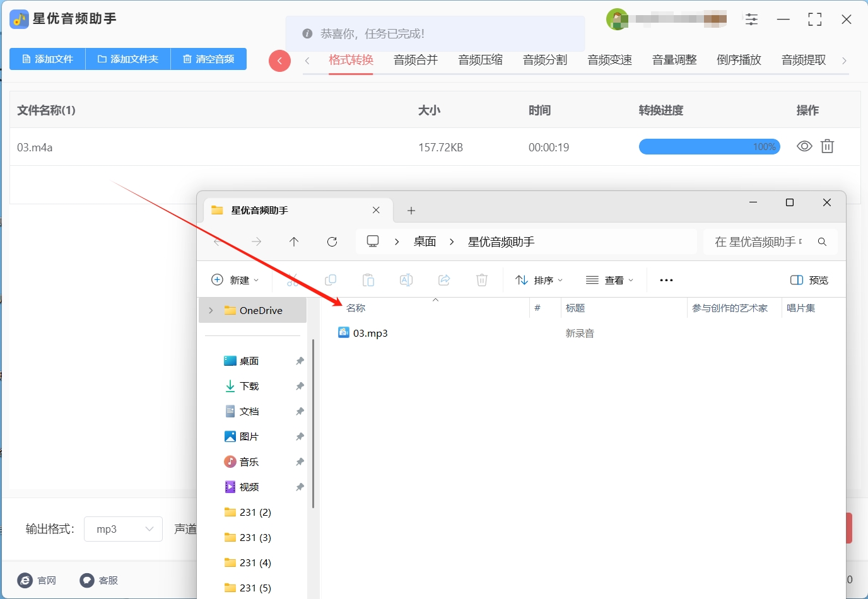Switch to the 音频分割 tab

pyautogui.click(x=545, y=60)
